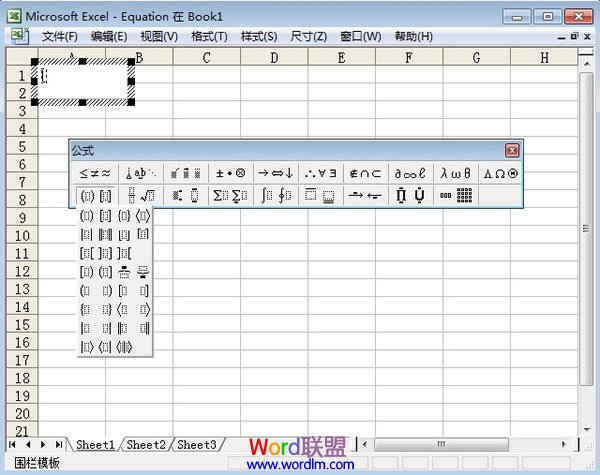Viewport: 600px width, 475px height.
Task: Insert the Dirac bra template
Action: click(x=105, y=347)
